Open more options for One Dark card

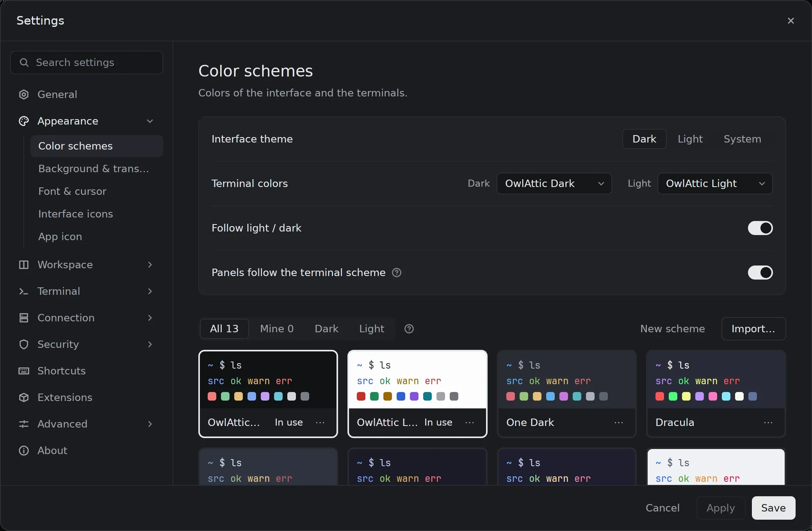pyautogui.click(x=619, y=422)
